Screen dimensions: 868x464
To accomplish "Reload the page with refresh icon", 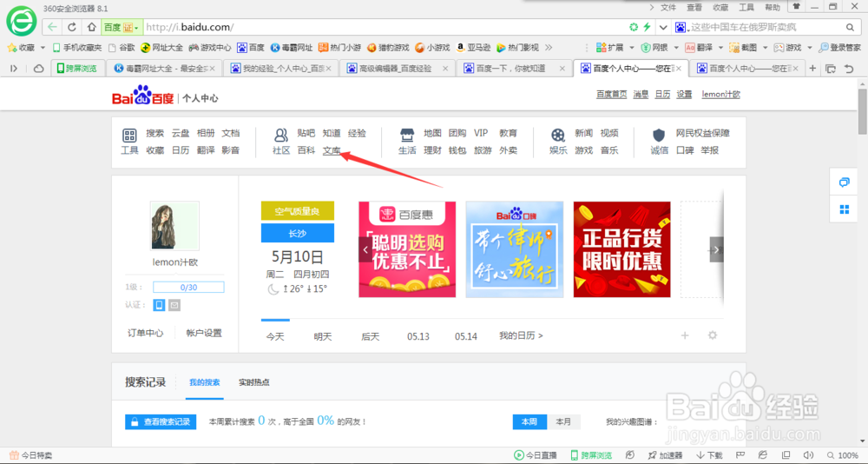I will tap(72, 27).
